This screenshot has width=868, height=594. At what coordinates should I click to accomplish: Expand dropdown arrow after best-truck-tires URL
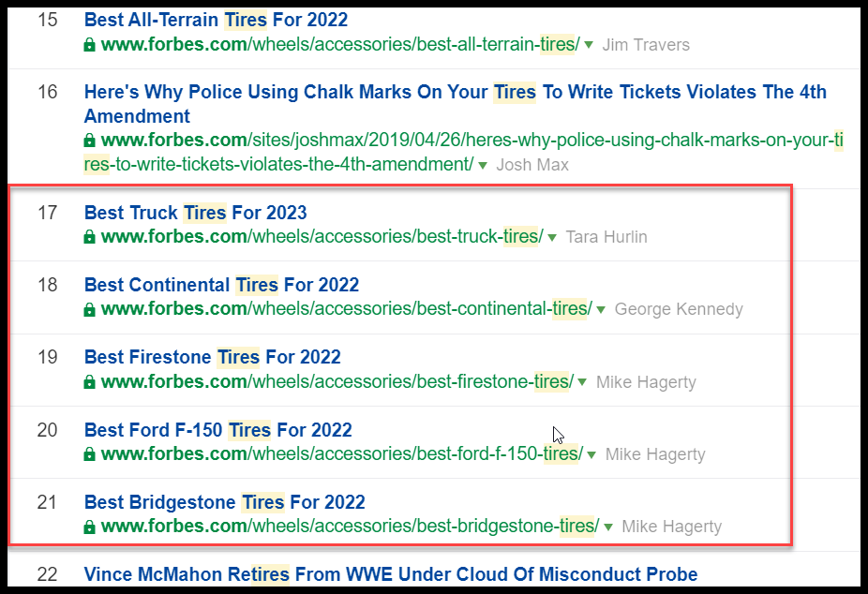552,238
